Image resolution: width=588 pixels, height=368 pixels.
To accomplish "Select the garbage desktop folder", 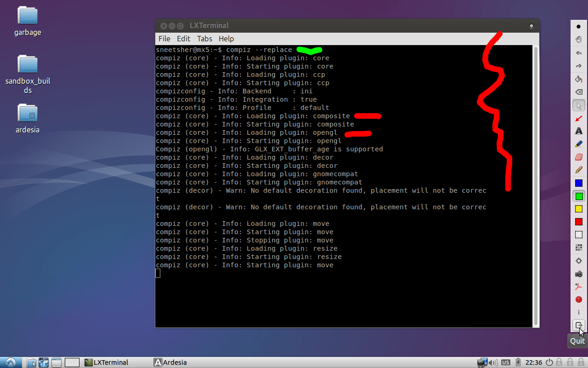I will [28, 21].
